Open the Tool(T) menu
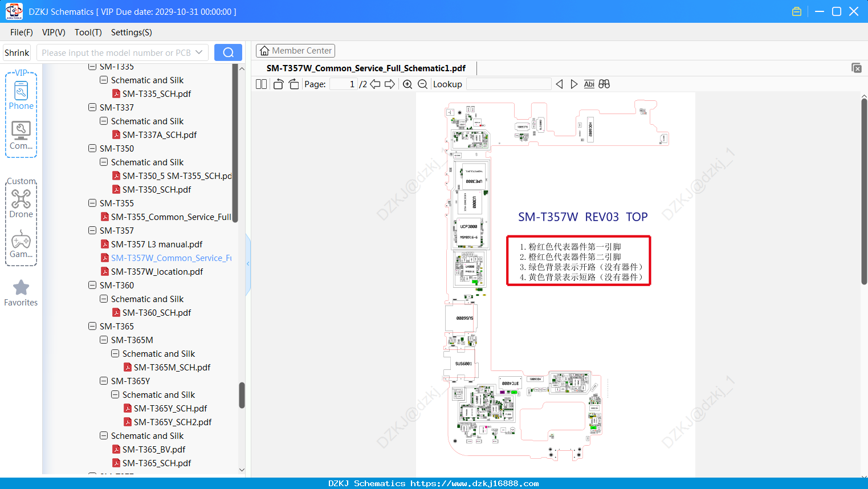 (x=88, y=32)
